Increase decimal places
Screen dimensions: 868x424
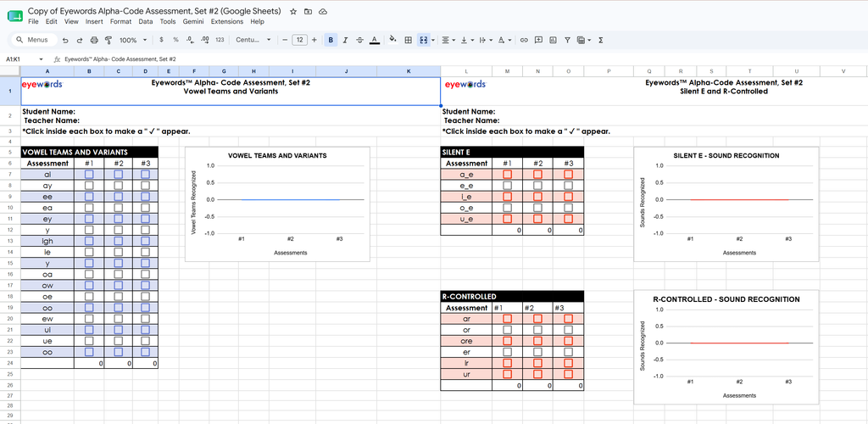click(x=205, y=40)
